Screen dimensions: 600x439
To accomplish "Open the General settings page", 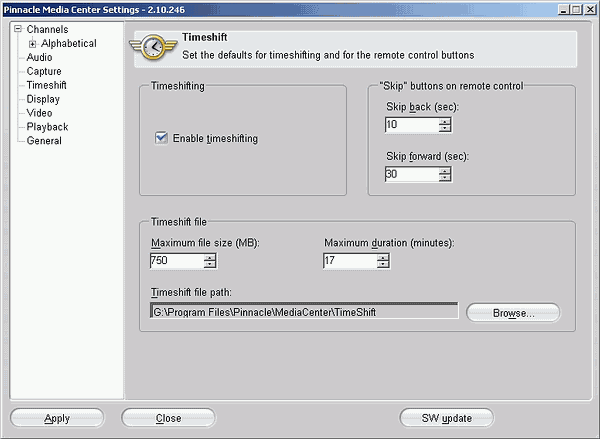I will point(44,140).
